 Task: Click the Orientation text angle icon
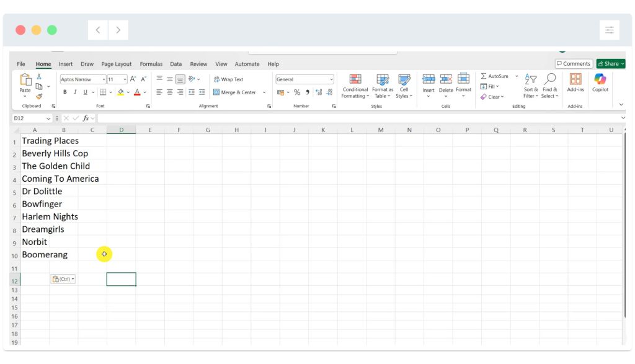pyautogui.click(x=192, y=79)
